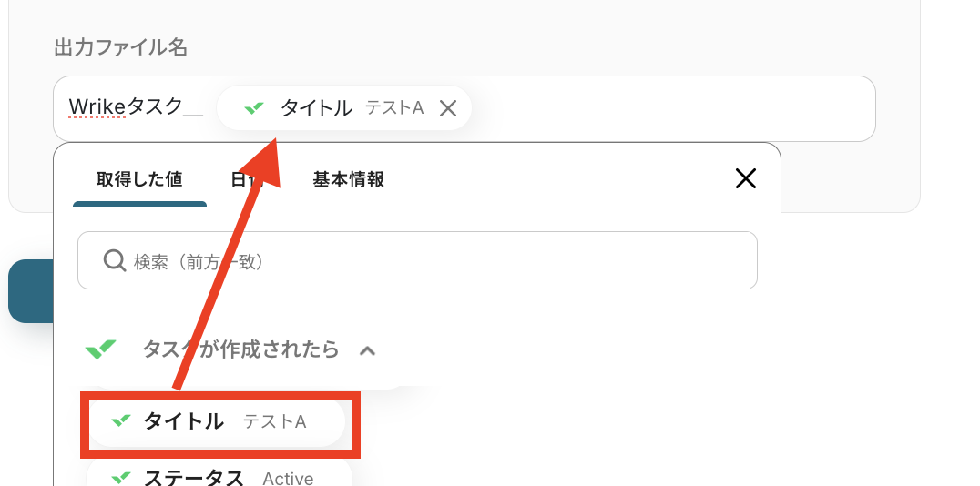The image size is (980, 486).
Task: Select the 基本情報 tab
Action: [x=348, y=179]
